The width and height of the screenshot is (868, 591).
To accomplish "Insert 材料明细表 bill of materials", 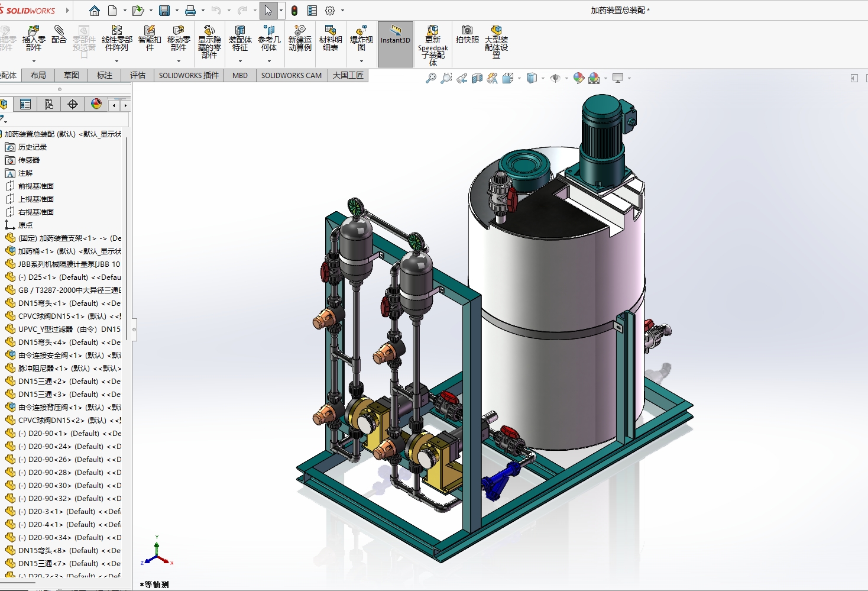I will click(331, 38).
